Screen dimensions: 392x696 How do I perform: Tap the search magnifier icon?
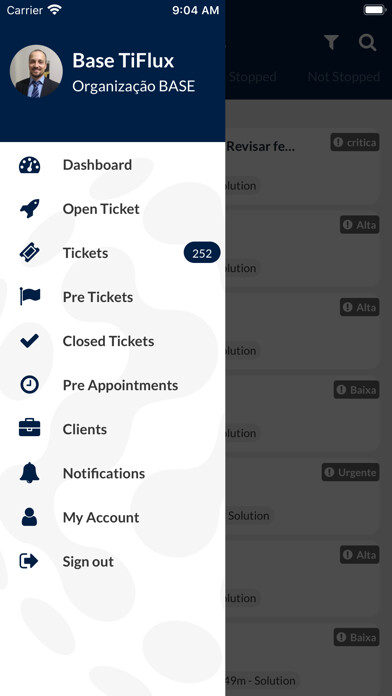(368, 43)
